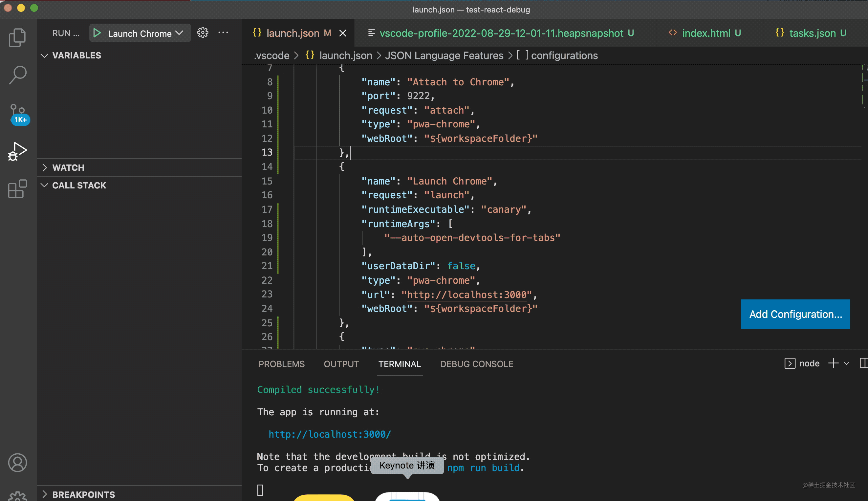Open the Extensions view icon

click(17, 189)
